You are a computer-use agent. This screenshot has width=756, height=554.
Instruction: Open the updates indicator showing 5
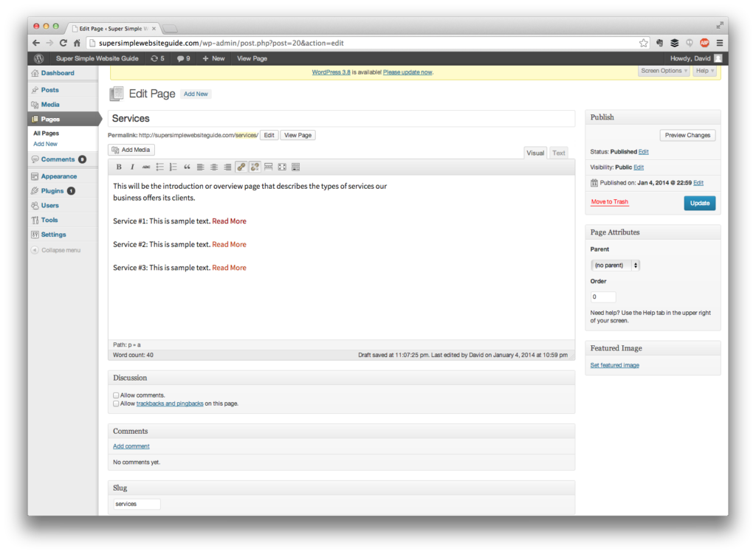[157, 58]
